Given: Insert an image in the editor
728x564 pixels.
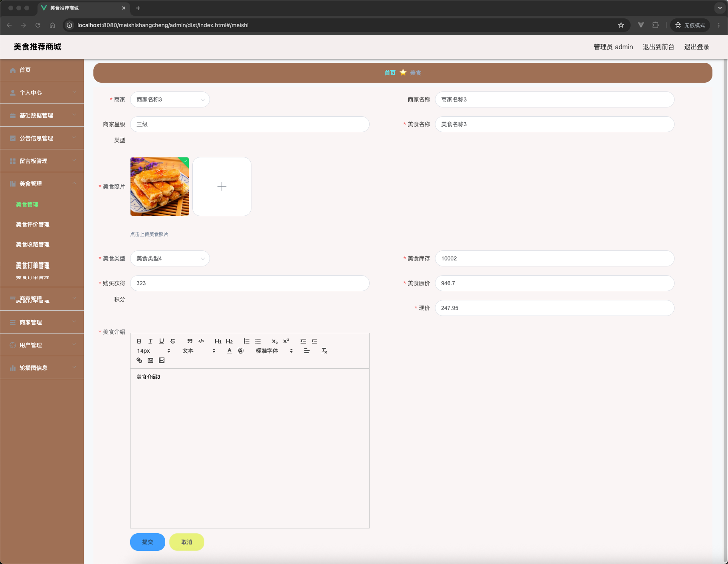Looking at the screenshot, I should coord(150,360).
